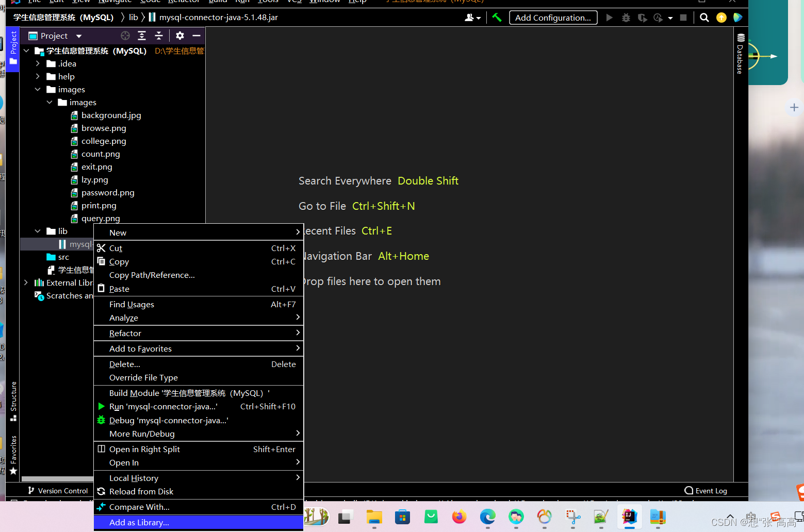Viewport: 804px width, 532px height.
Task: Choose Compare With... entry
Action: click(198, 507)
